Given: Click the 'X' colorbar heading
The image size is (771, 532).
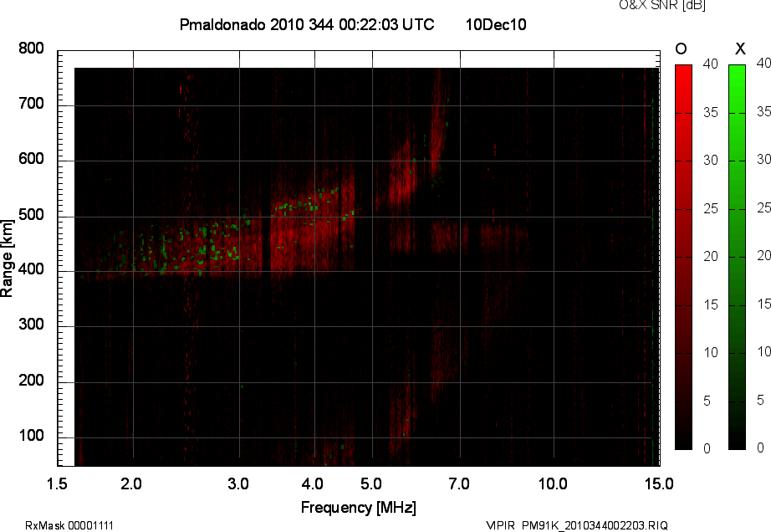Looking at the screenshot, I should 740,49.
